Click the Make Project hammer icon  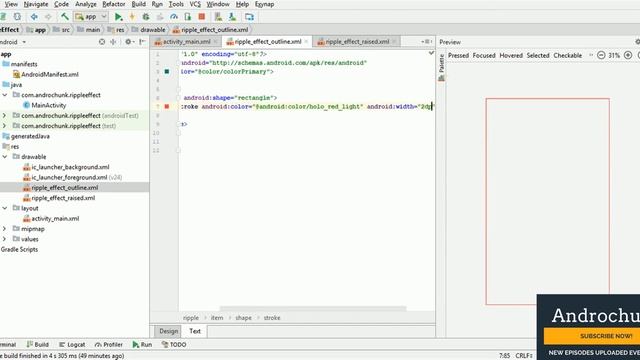click(x=64, y=17)
